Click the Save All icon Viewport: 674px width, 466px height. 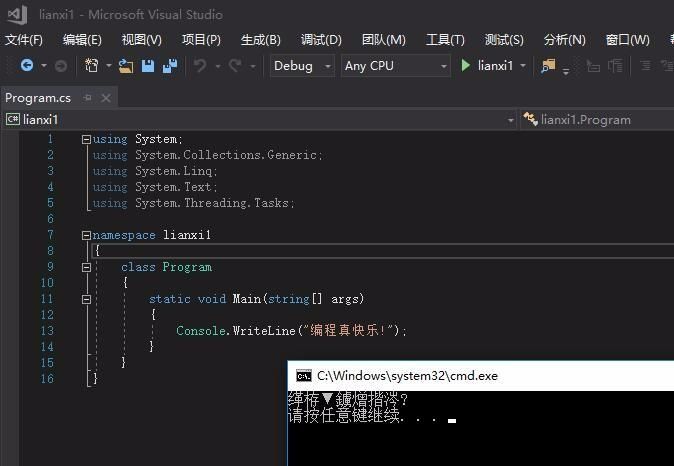pyautogui.click(x=169, y=66)
